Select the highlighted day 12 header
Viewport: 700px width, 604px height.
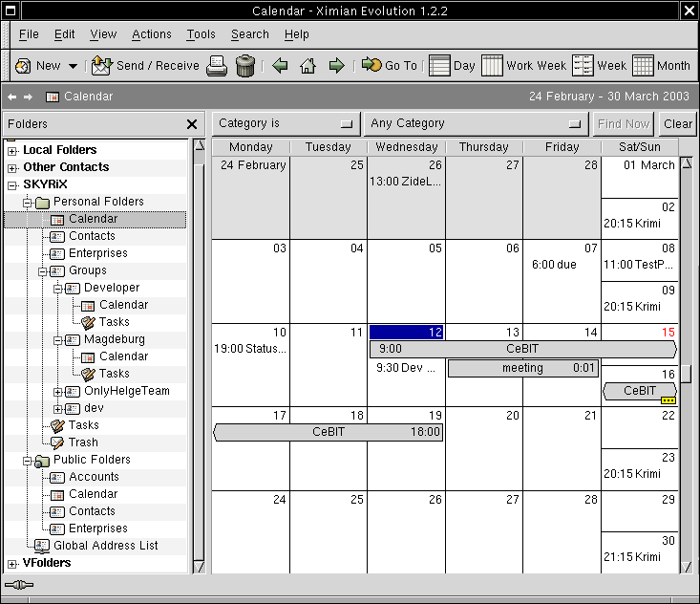tap(406, 332)
